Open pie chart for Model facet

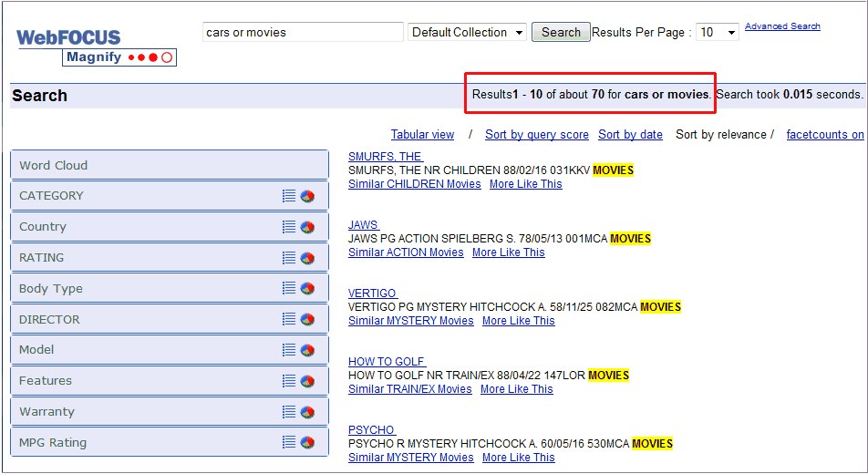tap(308, 350)
